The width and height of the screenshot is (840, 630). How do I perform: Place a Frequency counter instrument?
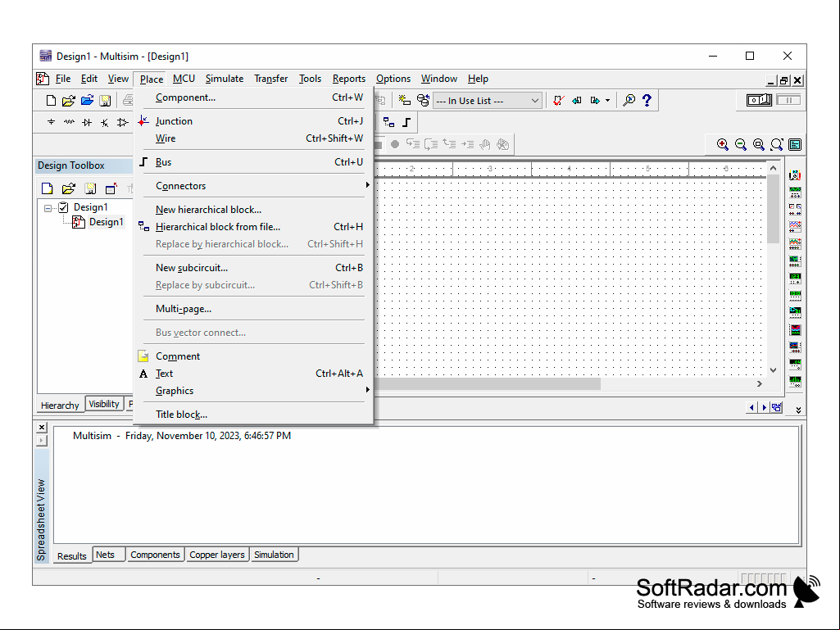click(x=795, y=278)
